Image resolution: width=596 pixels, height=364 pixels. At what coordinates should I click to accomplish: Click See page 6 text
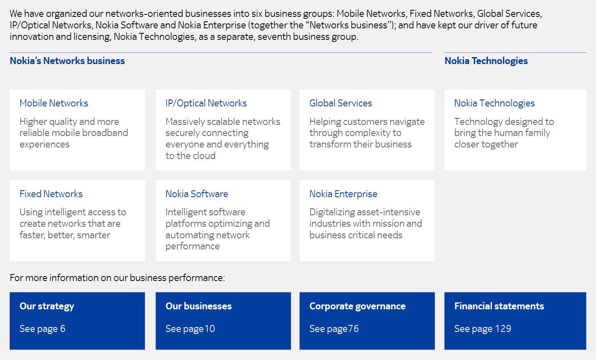(42, 329)
